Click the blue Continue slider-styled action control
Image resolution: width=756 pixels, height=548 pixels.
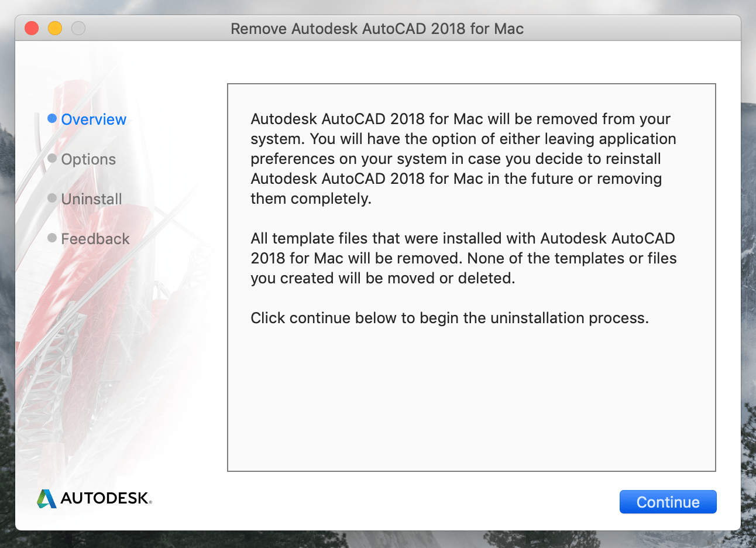(668, 502)
